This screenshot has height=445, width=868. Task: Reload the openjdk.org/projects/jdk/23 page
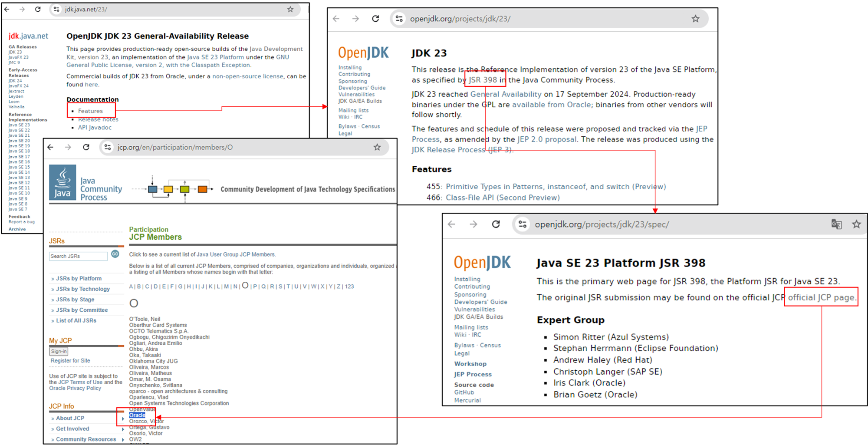point(375,19)
